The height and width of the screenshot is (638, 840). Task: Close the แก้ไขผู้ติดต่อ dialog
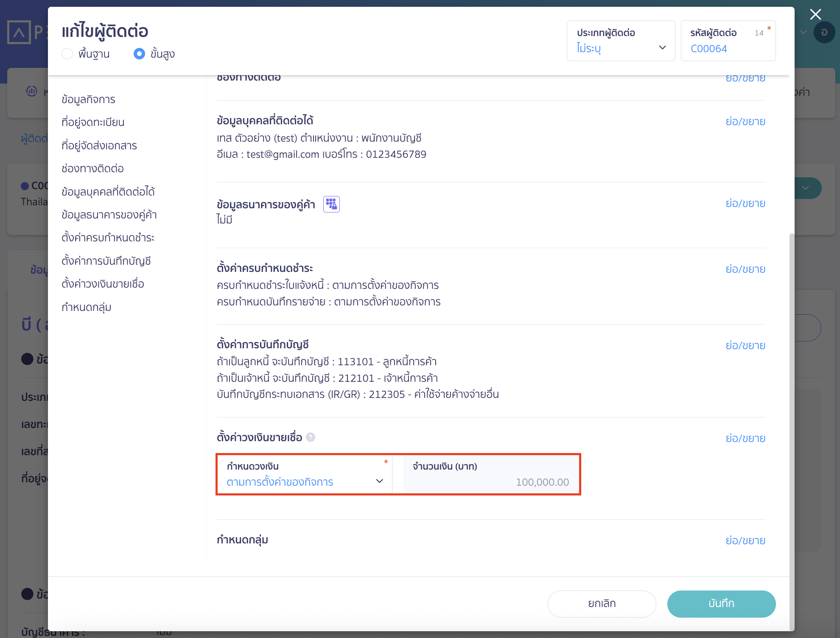pos(815,14)
